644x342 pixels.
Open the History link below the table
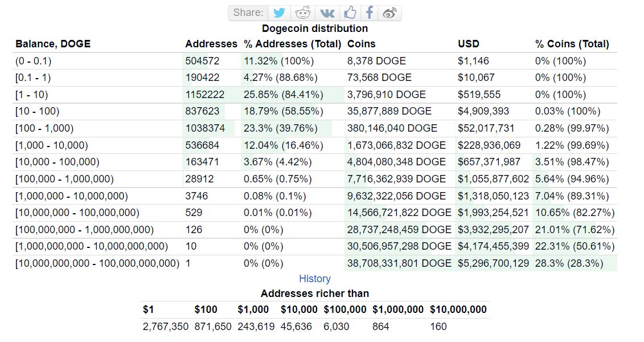(x=314, y=279)
